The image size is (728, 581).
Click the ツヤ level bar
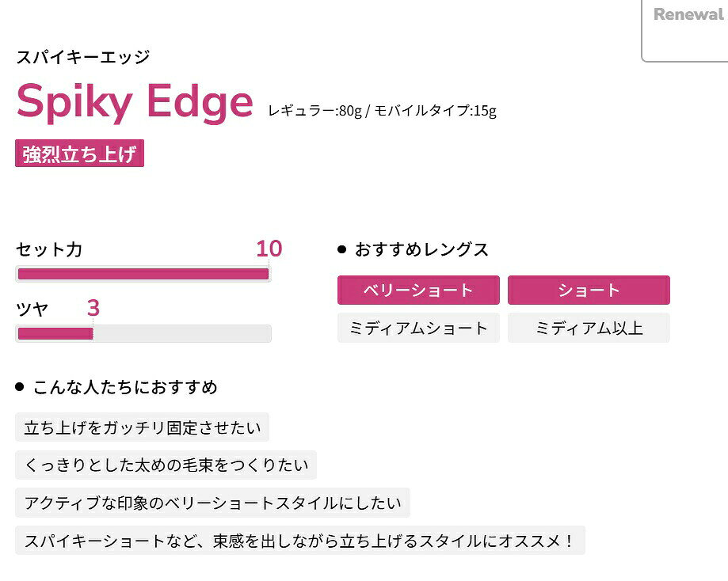click(143, 334)
